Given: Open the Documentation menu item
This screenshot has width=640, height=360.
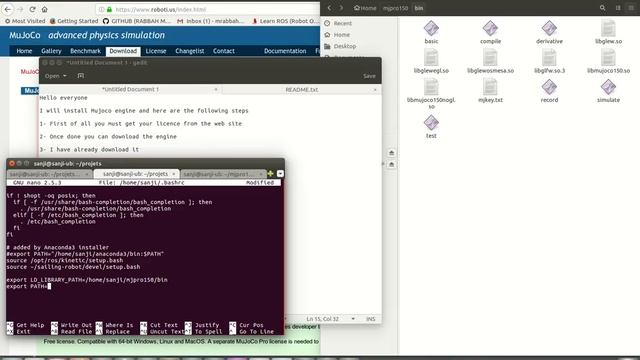Looking at the screenshot, I should [x=285, y=51].
